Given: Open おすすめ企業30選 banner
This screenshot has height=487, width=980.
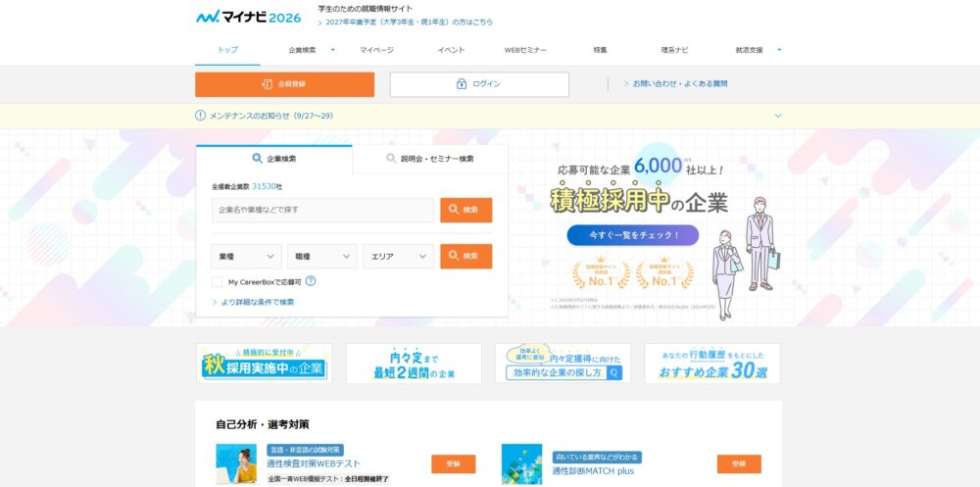Looking at the screenshot, I should [x=712, y=364].
